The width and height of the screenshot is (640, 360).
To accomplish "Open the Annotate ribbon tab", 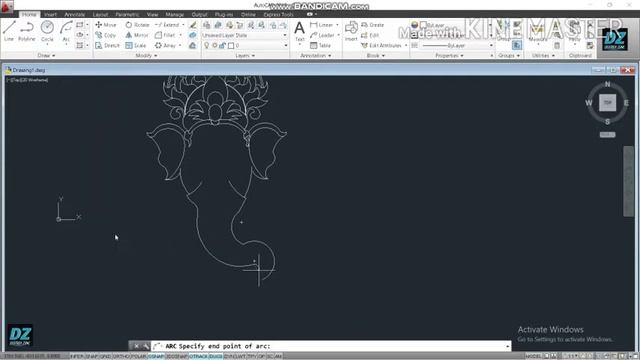I will click(x=75, y=15).
